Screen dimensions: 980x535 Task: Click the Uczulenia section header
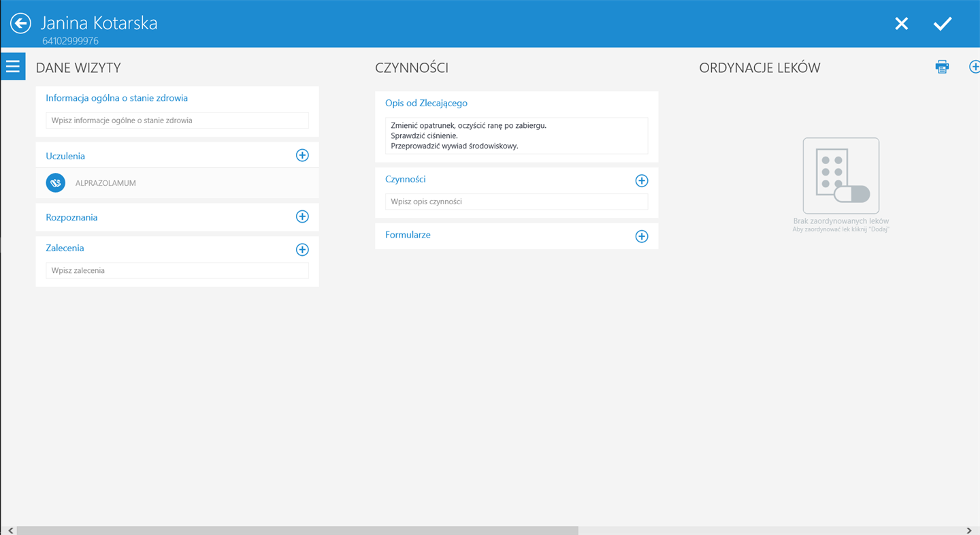pyautogui.click(x=65, y=156)
